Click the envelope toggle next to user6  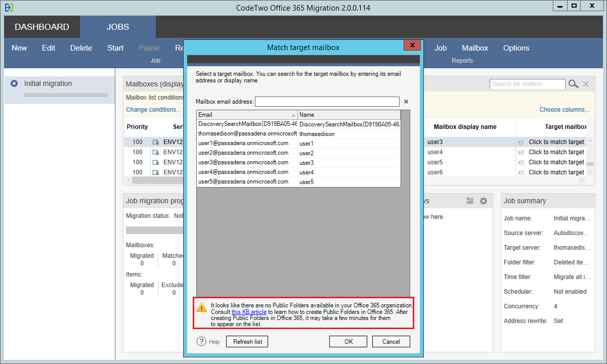click(x=521, y=172)
